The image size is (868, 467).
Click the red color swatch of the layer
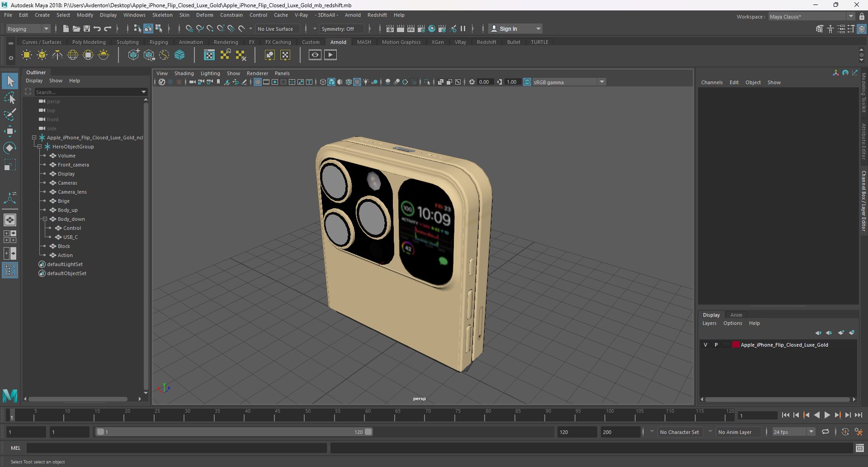pyautogui.click(x=736, y=345)
